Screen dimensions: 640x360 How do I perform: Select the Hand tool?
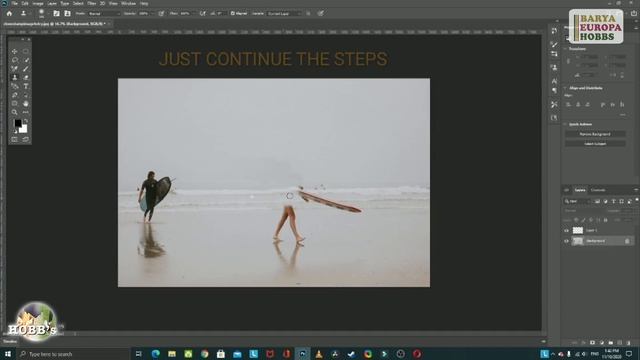(x=26, y=103)
